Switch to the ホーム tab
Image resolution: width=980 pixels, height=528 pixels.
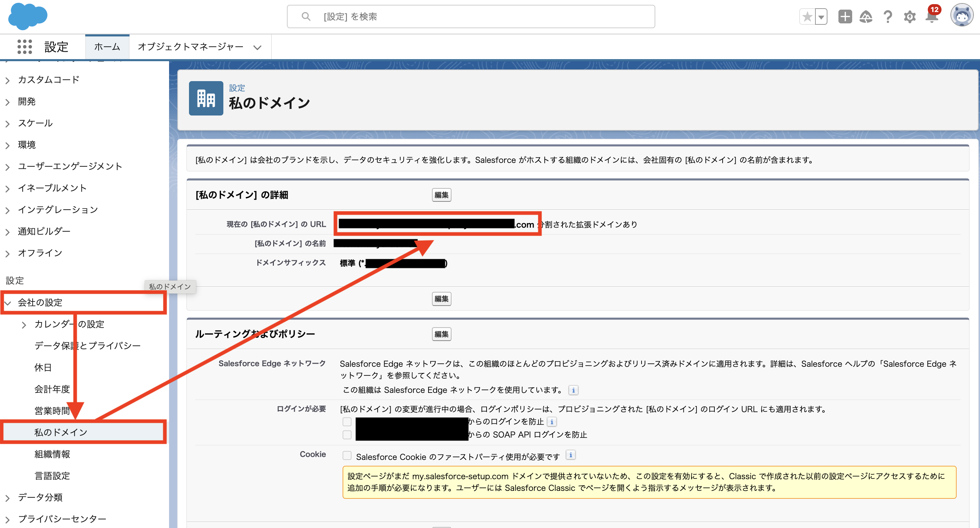point(107,46)
